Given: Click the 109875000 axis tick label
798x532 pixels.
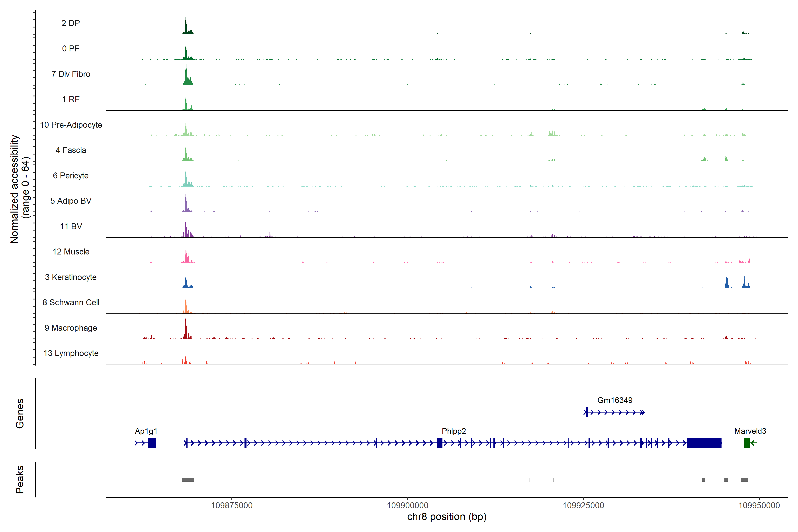Looking at the screenshot, I should point(232,505).
